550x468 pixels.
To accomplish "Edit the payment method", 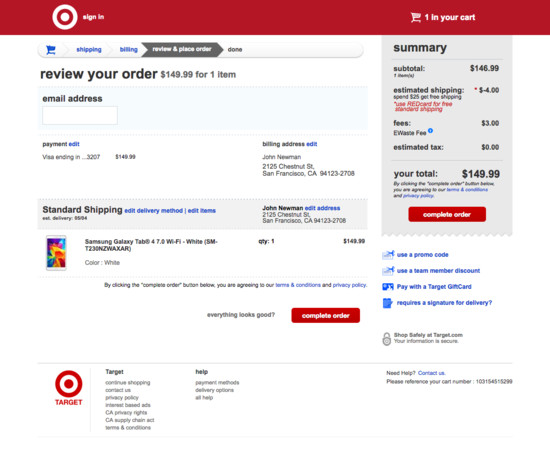I will pyautogui.click(x=74, y=144).
